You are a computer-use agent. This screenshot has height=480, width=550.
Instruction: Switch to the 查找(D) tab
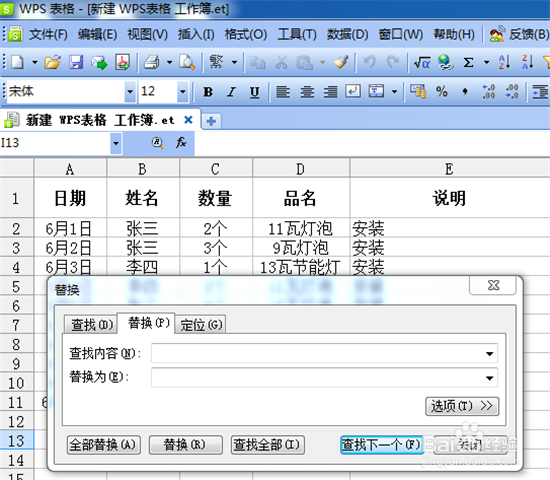tap(92, 324)
